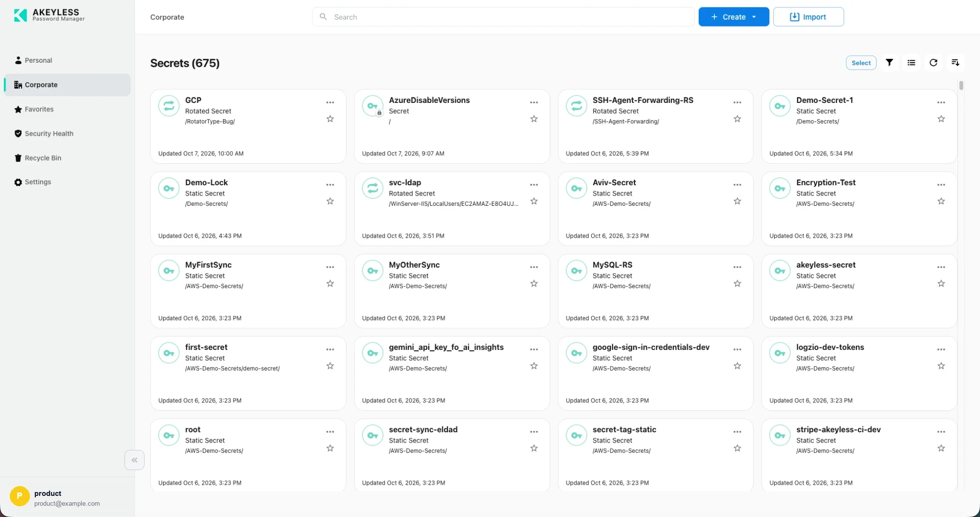Click the GCP rotated secret icon
980x517 pixels.
click(169, 106)
